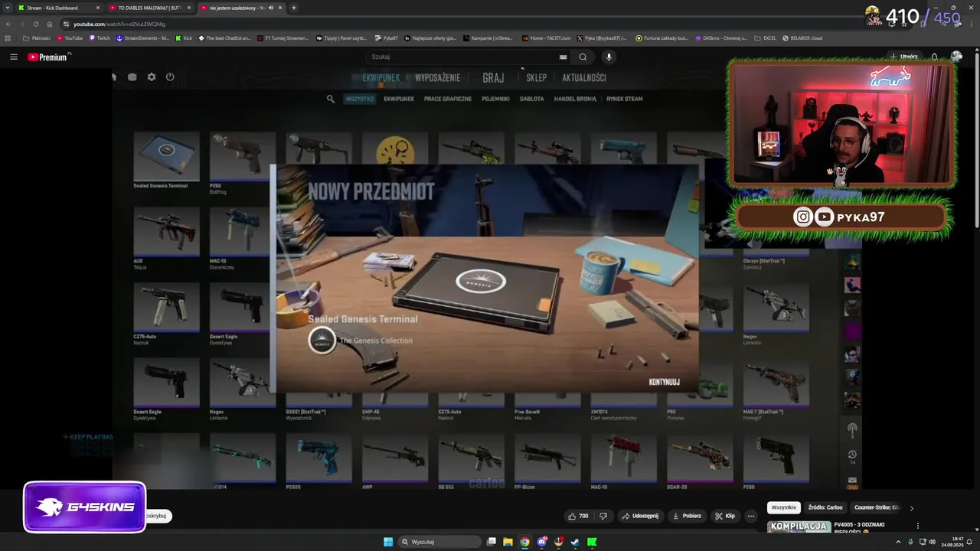980x551 pixels.
Task: Select Sealed Genesis Terminal inventory item
Action: click(166, 159)
